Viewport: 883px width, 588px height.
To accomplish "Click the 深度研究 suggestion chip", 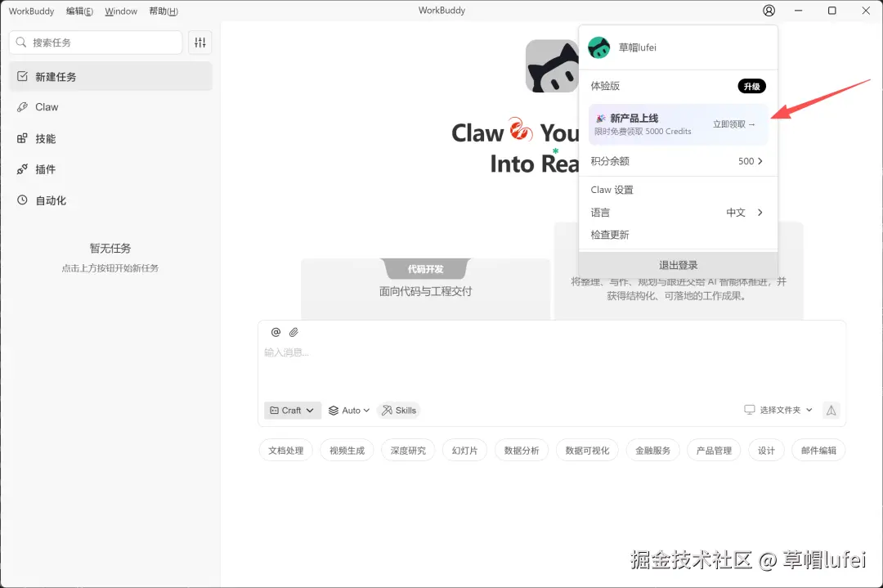I will click(408, 451).
